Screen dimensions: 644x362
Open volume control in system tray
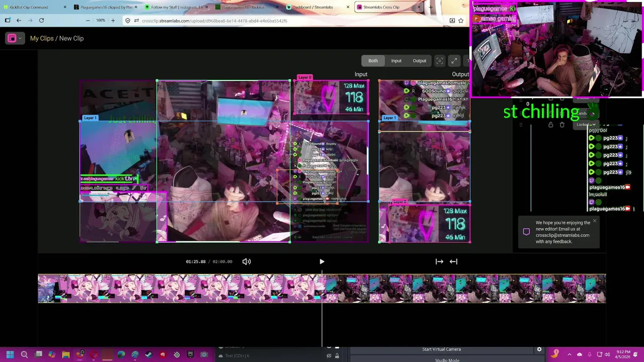click(x=607, y=355)
